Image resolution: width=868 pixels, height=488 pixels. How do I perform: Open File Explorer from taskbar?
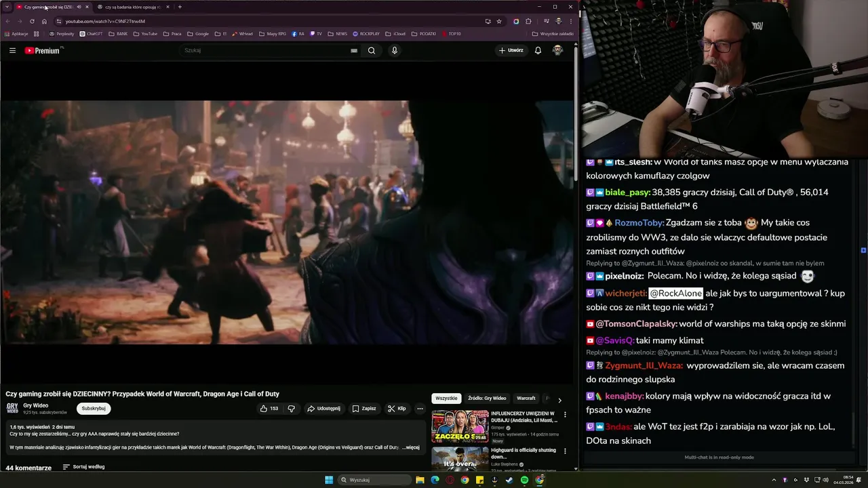point(420,480)
